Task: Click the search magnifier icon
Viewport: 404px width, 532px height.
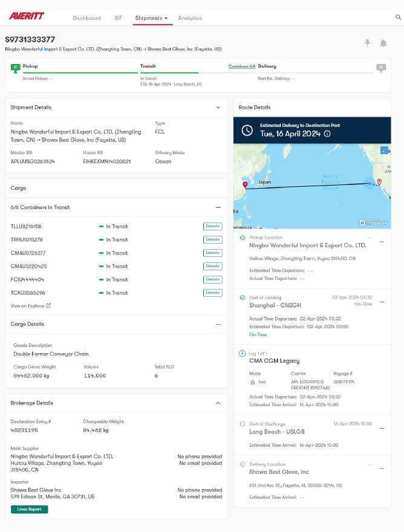Action: tap(398, 18)
